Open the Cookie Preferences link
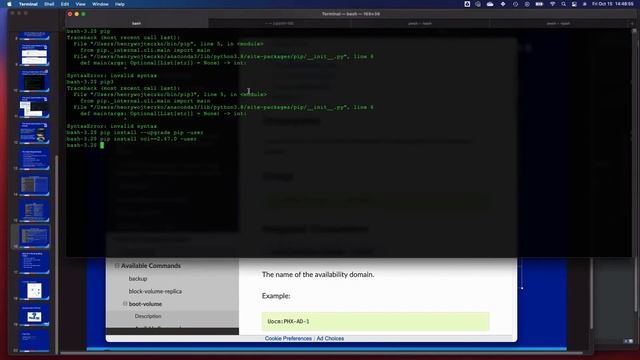This screenshot has width=640, height=360. pyautogui.click(x=288, y=338)
